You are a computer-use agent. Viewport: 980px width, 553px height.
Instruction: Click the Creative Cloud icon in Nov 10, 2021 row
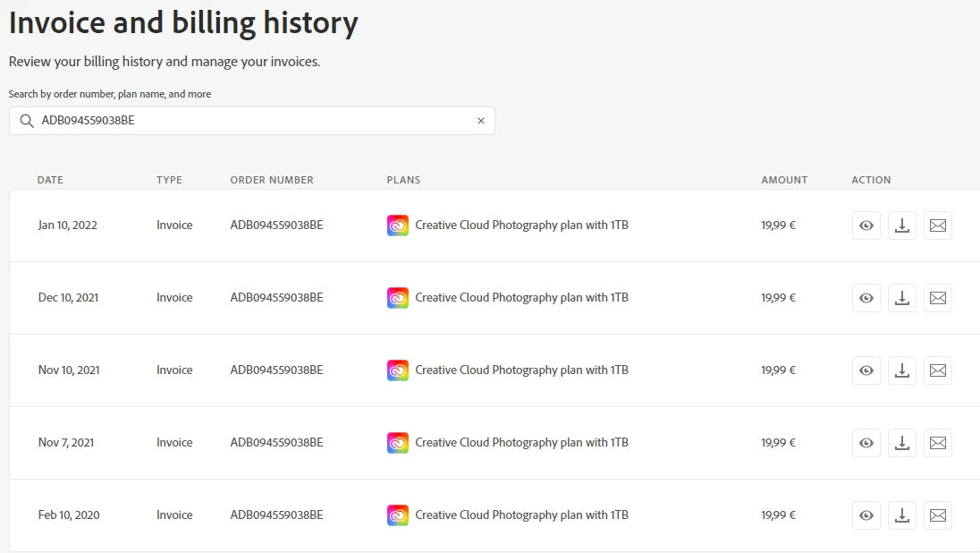[398, 370]
